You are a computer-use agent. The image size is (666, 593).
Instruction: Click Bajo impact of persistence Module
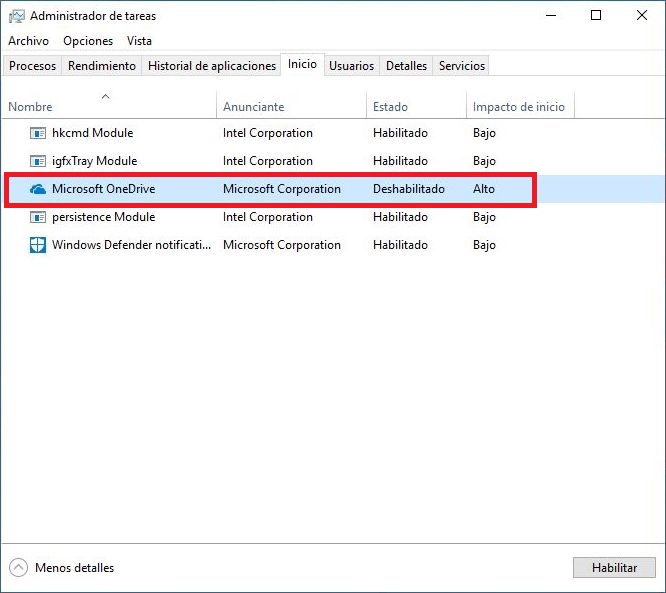(484, 217)
